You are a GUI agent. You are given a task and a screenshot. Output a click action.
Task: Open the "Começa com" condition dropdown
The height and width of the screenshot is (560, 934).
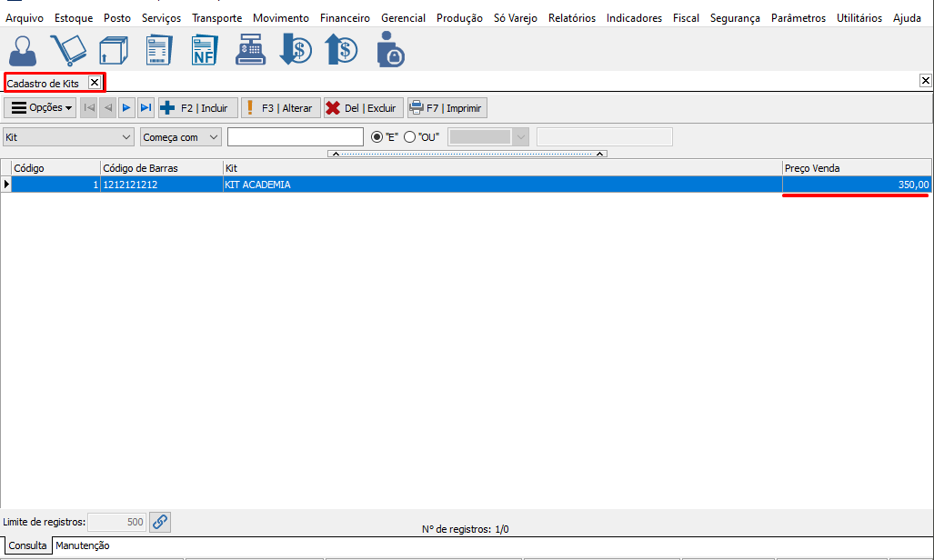pyautogui.click(x=214, y=136)
